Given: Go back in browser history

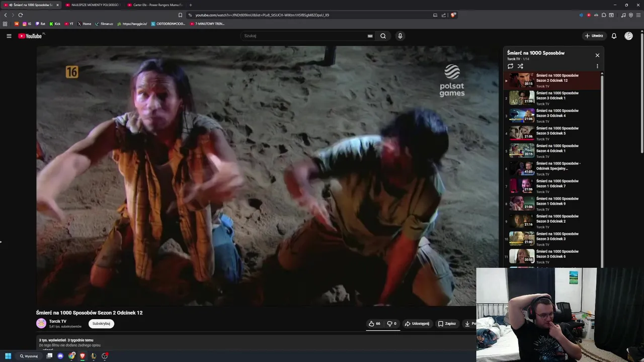Looking at the screenshot, I should point(6,15).
